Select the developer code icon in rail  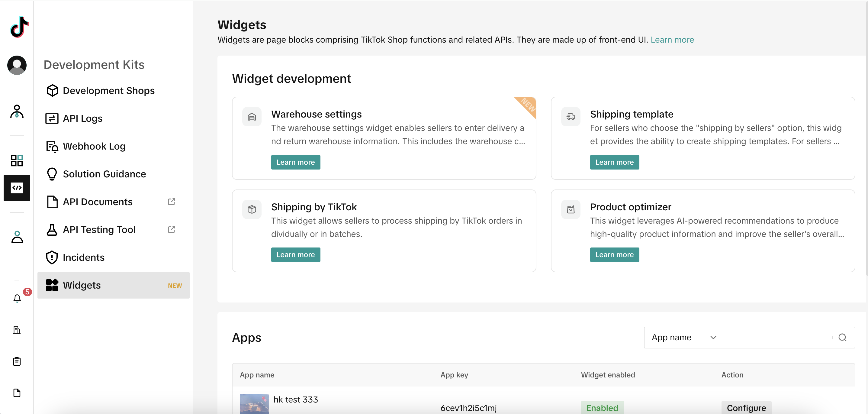click(17, 188)
